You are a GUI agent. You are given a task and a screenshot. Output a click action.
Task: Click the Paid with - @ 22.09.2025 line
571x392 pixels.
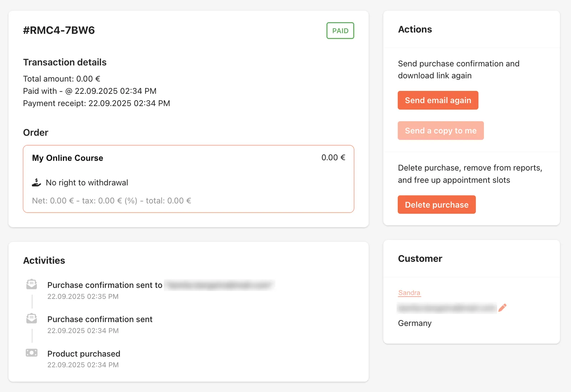(90, 91)
